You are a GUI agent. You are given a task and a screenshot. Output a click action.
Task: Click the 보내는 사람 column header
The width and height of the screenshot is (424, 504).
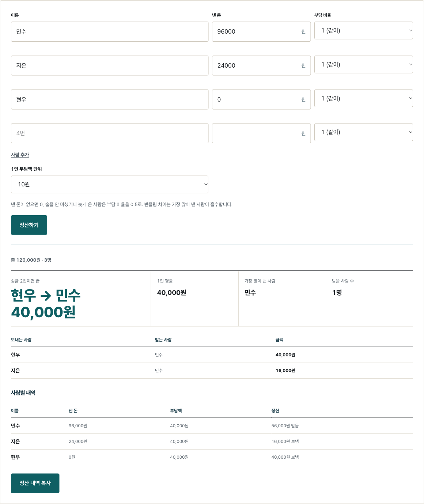tap(21, 340)
